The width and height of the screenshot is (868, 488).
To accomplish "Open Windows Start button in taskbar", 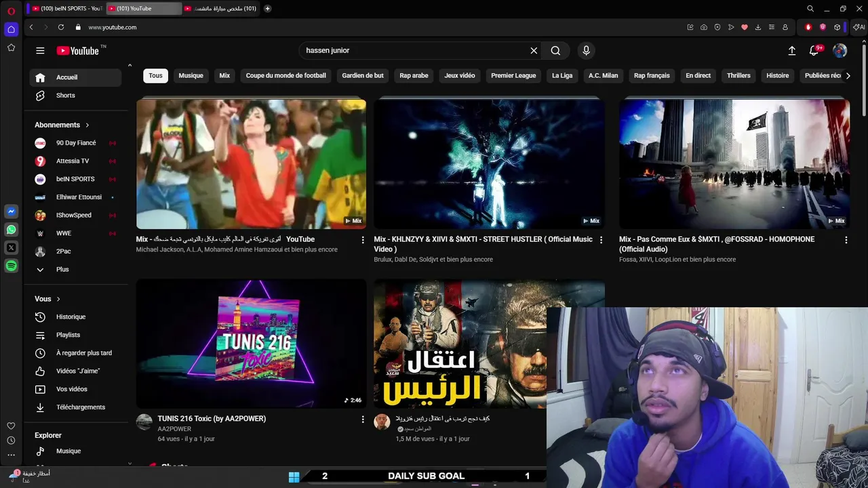I will point(294,476).
